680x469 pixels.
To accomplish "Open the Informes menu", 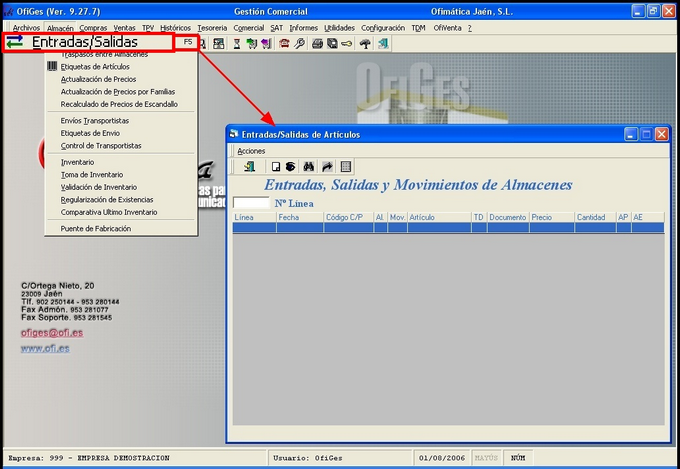I will point(304,28).
